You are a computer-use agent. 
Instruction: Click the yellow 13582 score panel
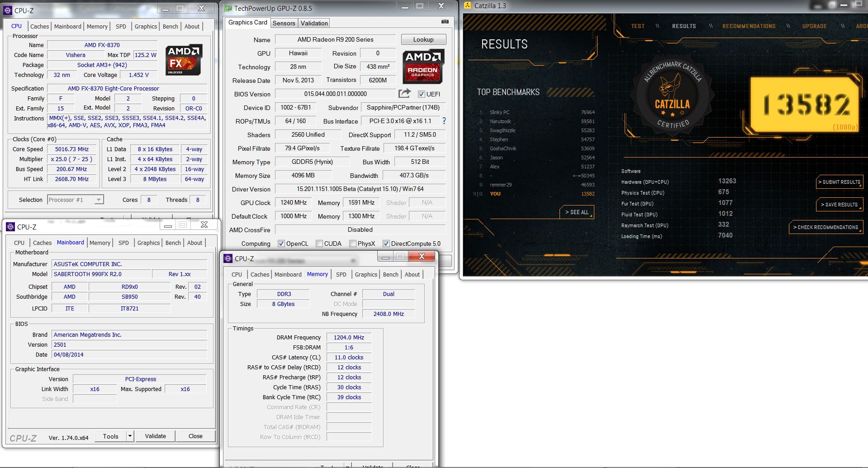(x=805, y=105)
